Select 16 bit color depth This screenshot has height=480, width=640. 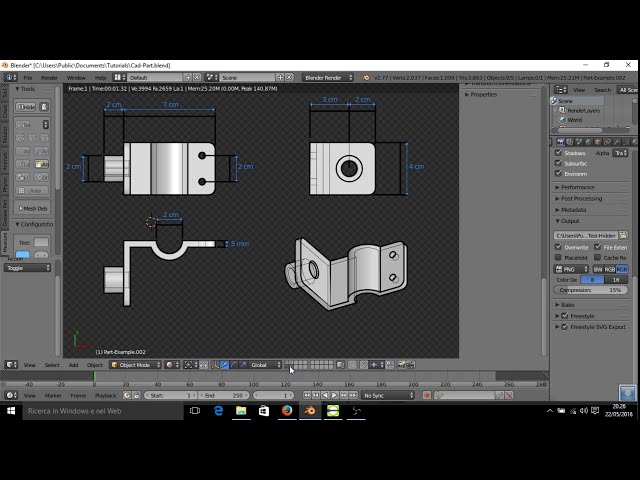pyautogui.click(x=616, y=280)
